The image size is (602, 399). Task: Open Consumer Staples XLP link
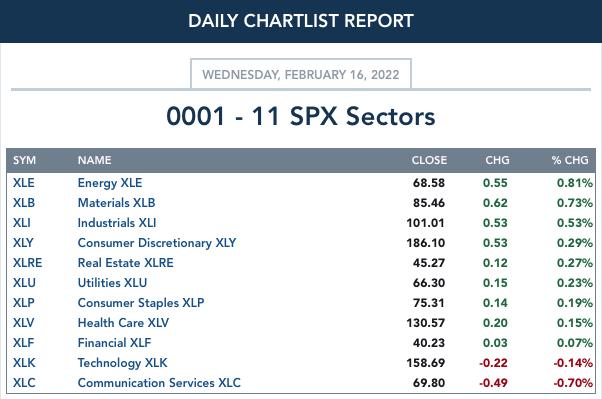[x=141, y=303]
